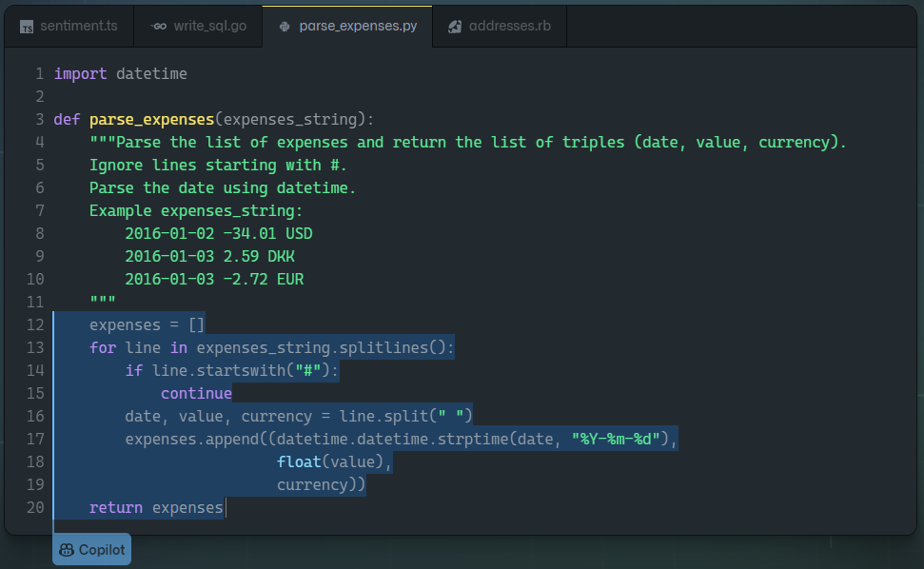The height and width of the screenshot is (569, 924).
Task: Click the TypeScript icon on sentiment.ts tab
Action: tap(28, 27)
